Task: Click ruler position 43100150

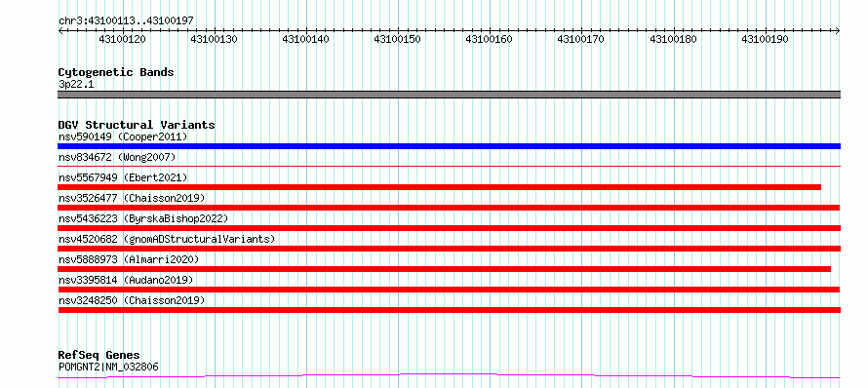Action: [x=398, y=39]
